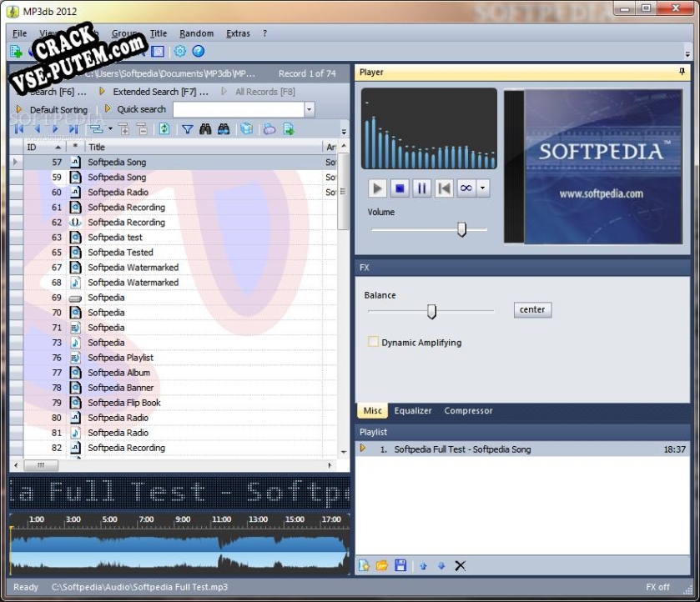This screenshot has width=700, height=602.
Task: Switch to the Equalizer tab
Action: [x=413, y=411]
